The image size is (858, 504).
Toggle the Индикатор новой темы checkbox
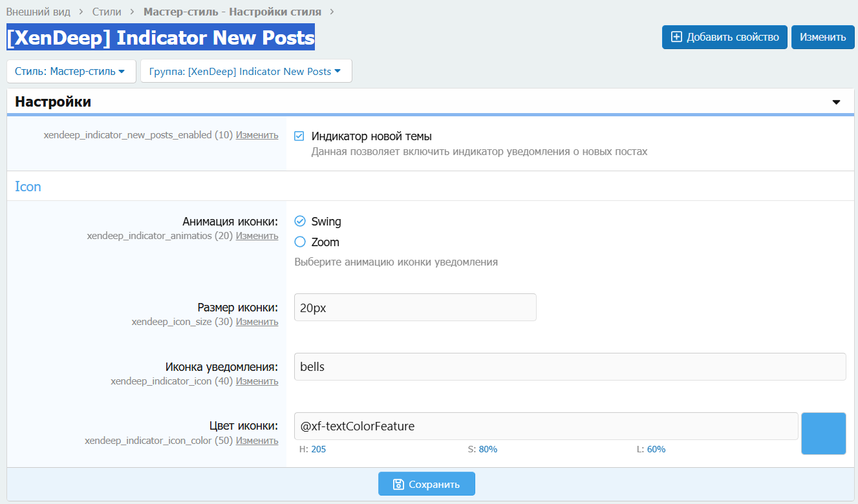[299, 136]
